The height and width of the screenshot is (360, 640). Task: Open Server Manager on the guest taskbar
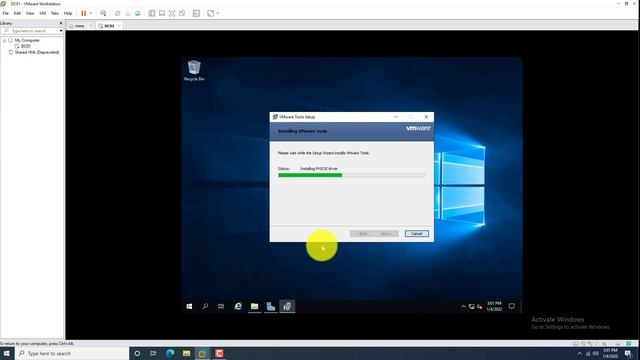271,306
